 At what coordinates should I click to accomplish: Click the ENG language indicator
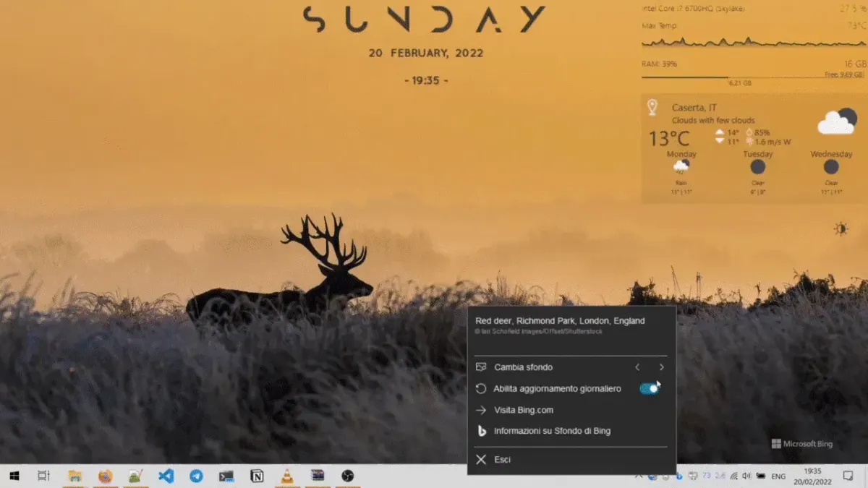[778, 476]
